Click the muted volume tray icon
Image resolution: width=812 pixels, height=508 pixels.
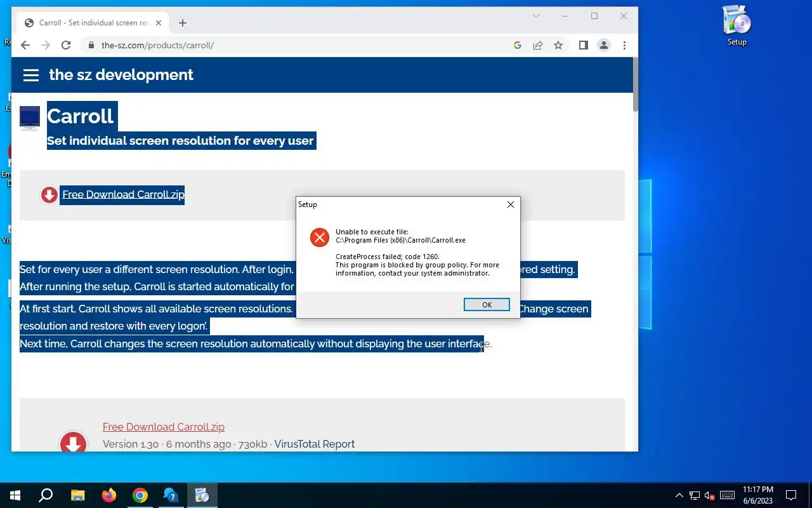click(x=710, y=495)
